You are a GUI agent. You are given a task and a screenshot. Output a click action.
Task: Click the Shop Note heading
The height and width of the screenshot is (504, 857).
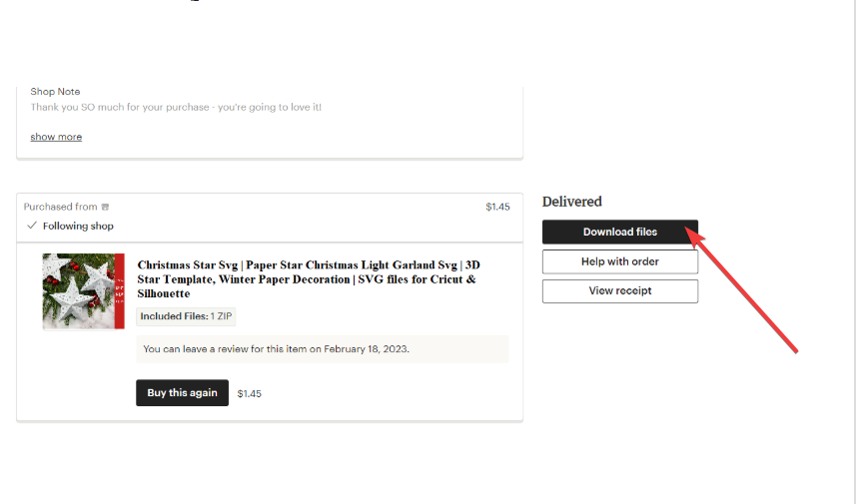[55, 92]
